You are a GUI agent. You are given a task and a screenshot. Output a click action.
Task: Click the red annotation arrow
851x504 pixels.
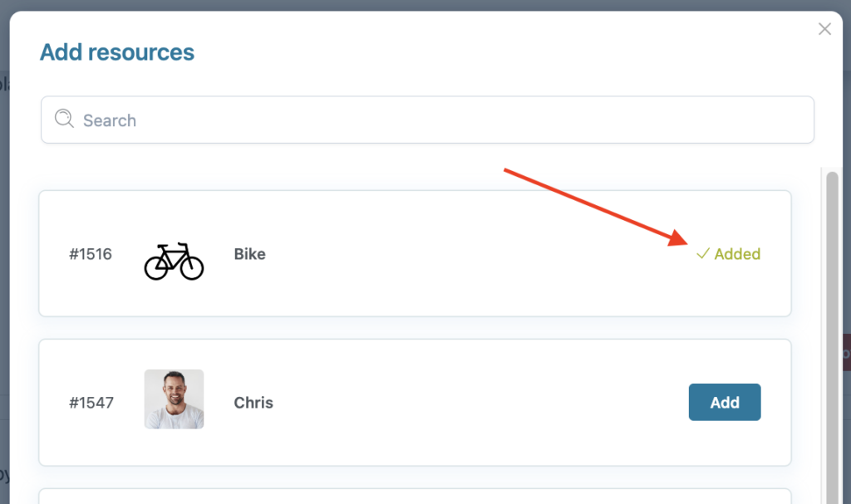596,208
